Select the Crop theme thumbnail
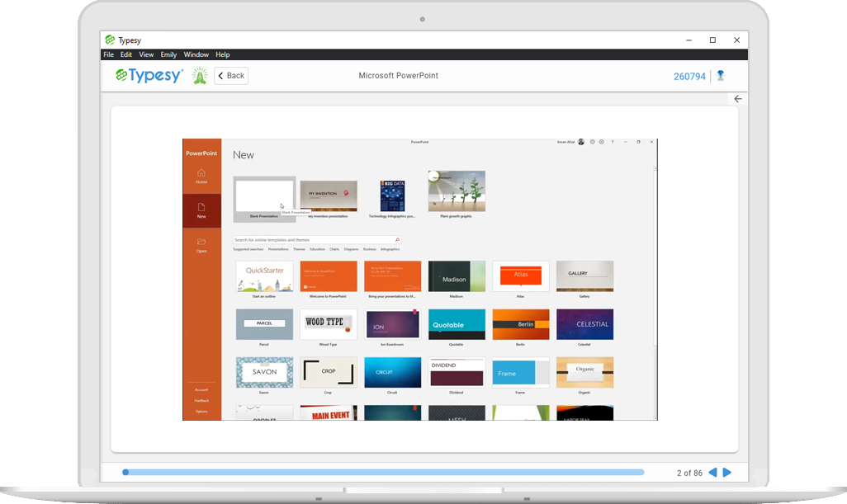The image size is (847, 504). point(329,372)
